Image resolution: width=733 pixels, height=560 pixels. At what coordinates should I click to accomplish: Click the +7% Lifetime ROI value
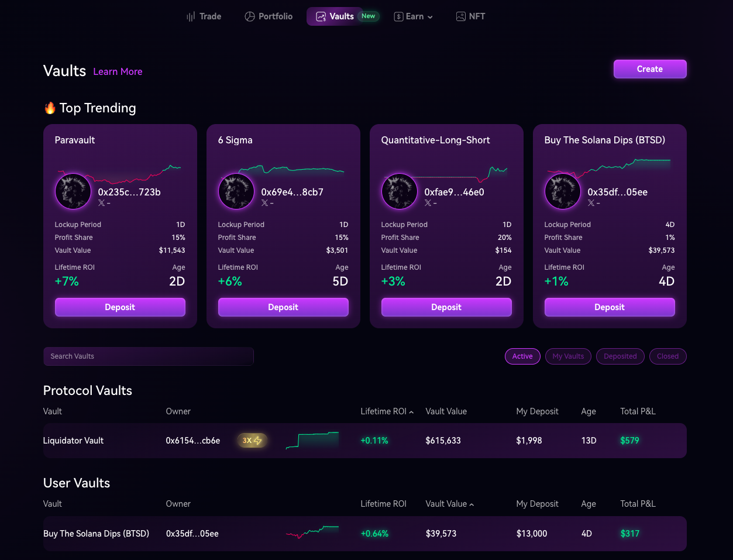click(67, 281)
